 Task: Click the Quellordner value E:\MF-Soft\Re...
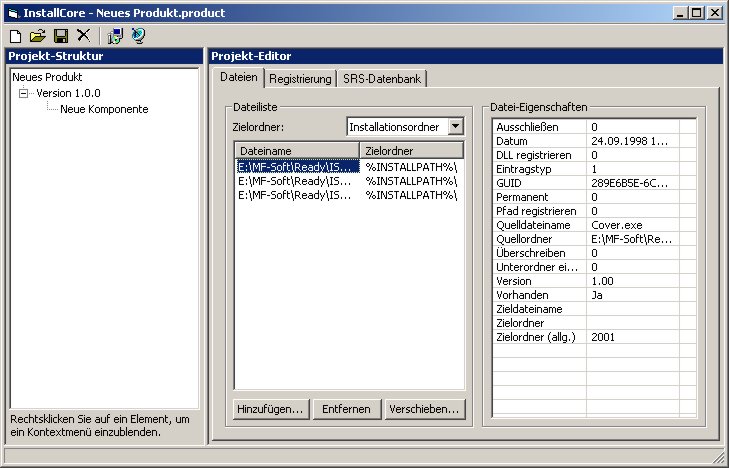(632, 239)
